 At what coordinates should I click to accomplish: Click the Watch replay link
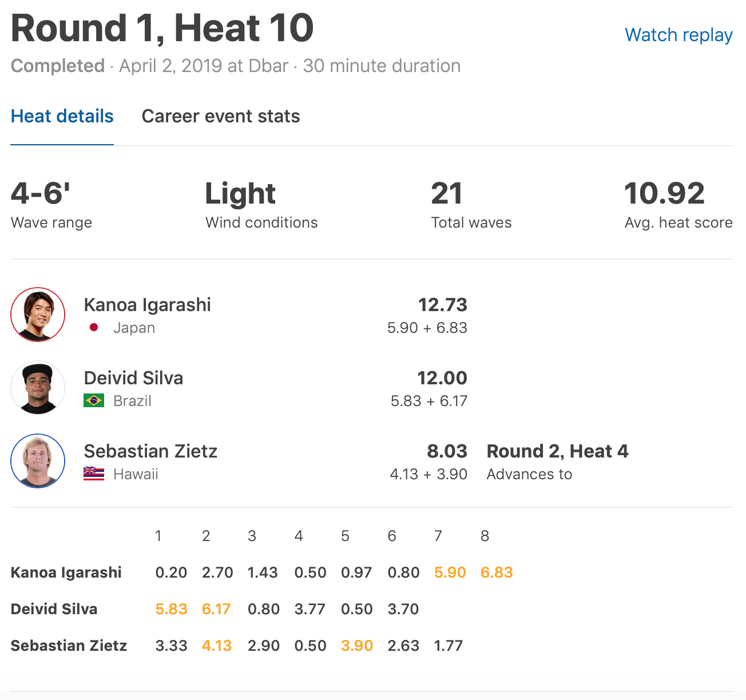point(678,35)
